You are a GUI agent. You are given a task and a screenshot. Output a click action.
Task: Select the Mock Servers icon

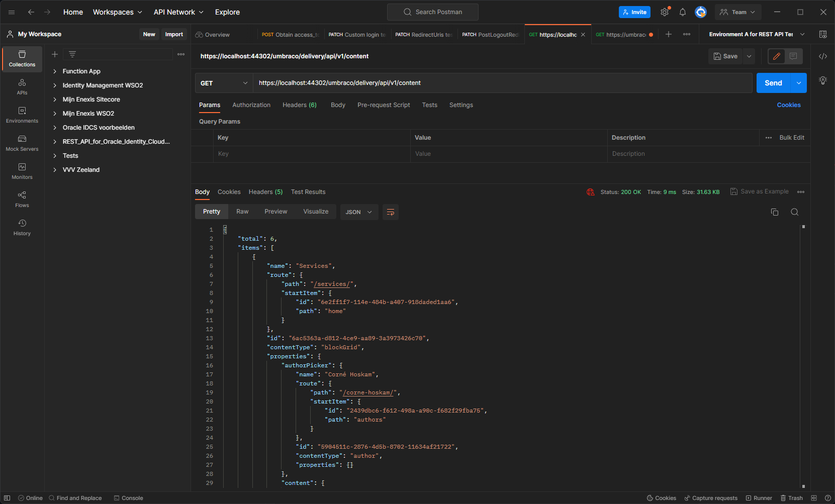click(x=22, y=143)
